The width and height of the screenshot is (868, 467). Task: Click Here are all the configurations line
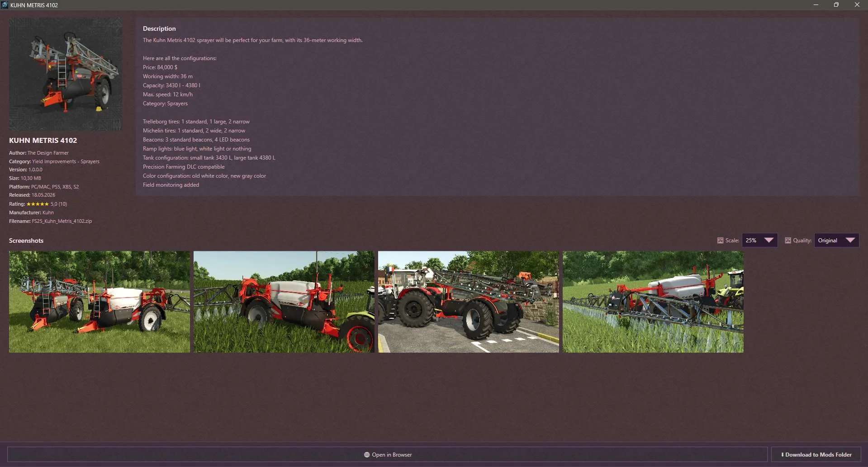pyautogui.click(x=180, y=58)
